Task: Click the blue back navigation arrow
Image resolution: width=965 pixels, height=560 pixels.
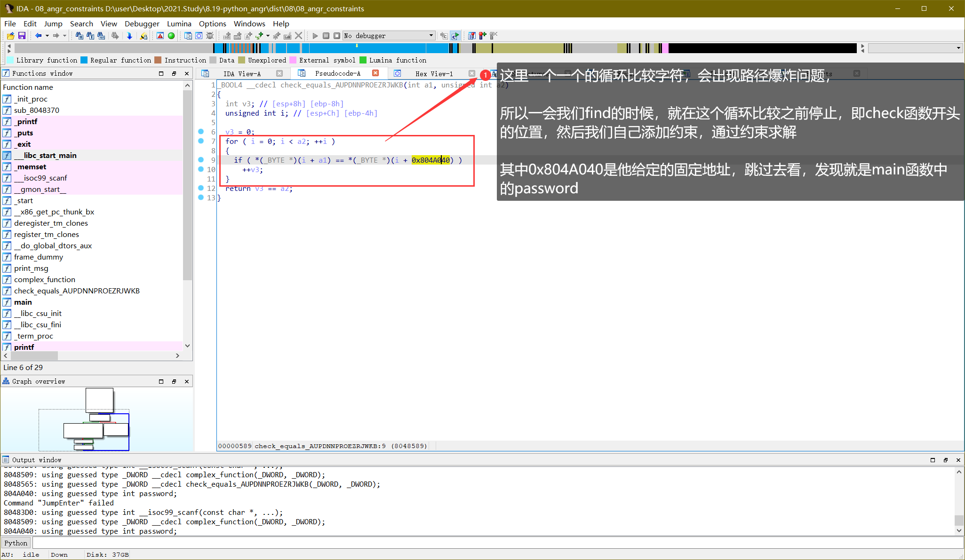Action: pyautogui.click(x=38, y=36)
